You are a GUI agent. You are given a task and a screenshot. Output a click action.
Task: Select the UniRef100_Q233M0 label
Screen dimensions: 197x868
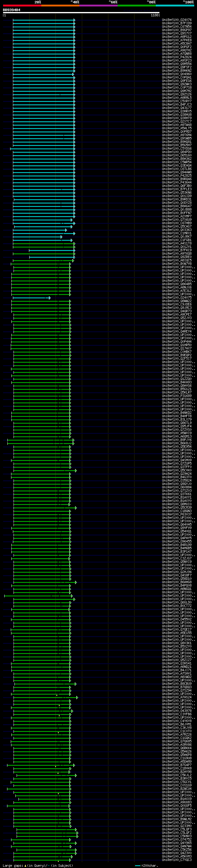(177, 826)
